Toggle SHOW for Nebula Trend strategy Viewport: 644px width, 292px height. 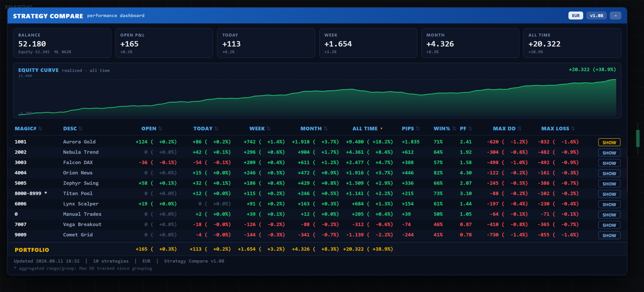click(x=609, y=153)
